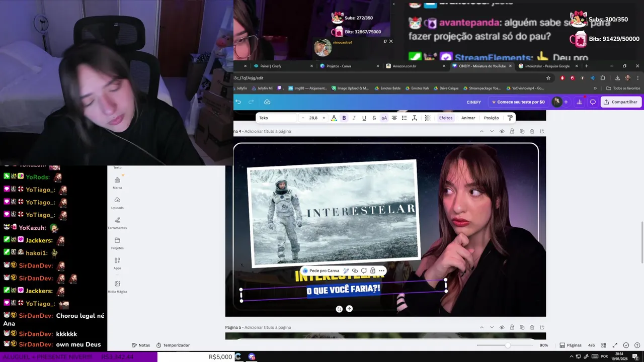Click rotate handle below text box
This screenshot has height=362, width=644.
(339, 309)
